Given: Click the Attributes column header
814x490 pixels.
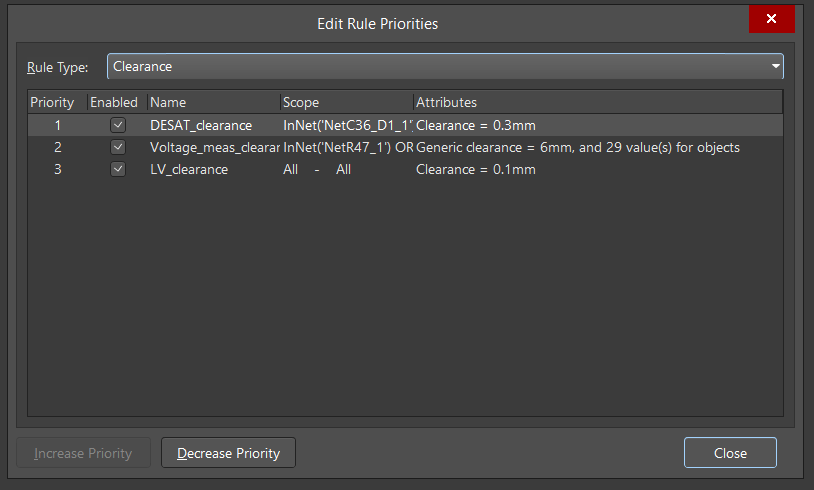Looking at the screenshot, I should click(596, 102).
